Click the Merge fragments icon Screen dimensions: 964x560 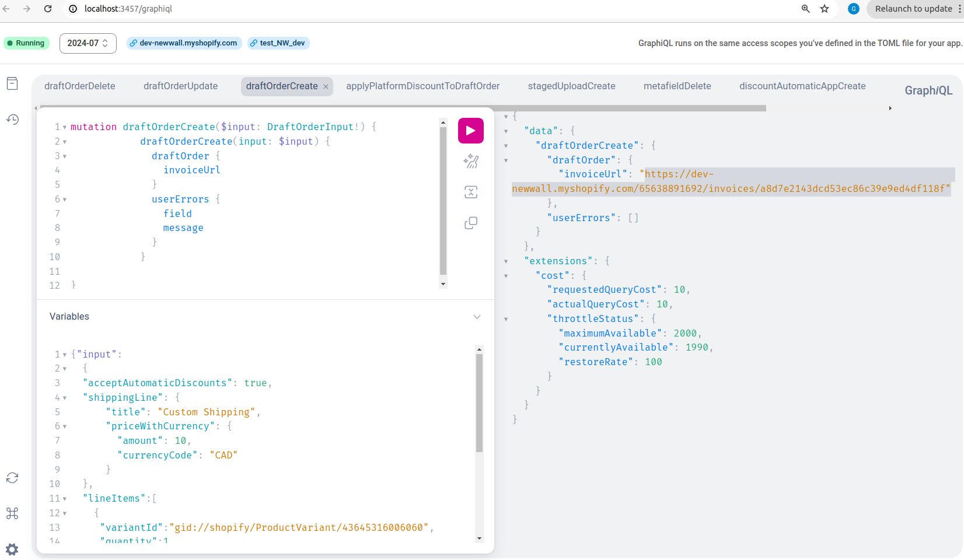pos(471,192)
